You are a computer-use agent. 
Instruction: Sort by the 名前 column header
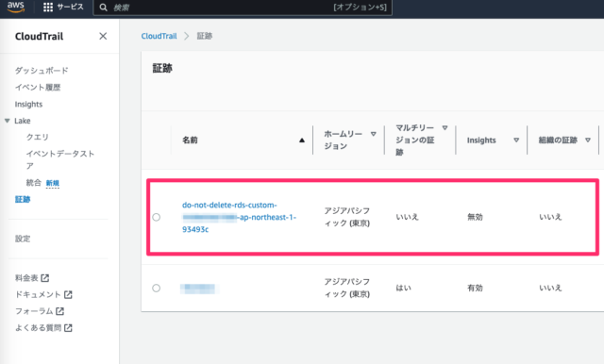pos(190,141)
